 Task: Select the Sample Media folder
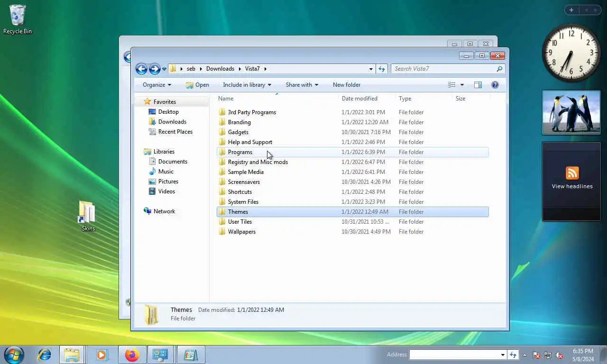tap(246, 172)
